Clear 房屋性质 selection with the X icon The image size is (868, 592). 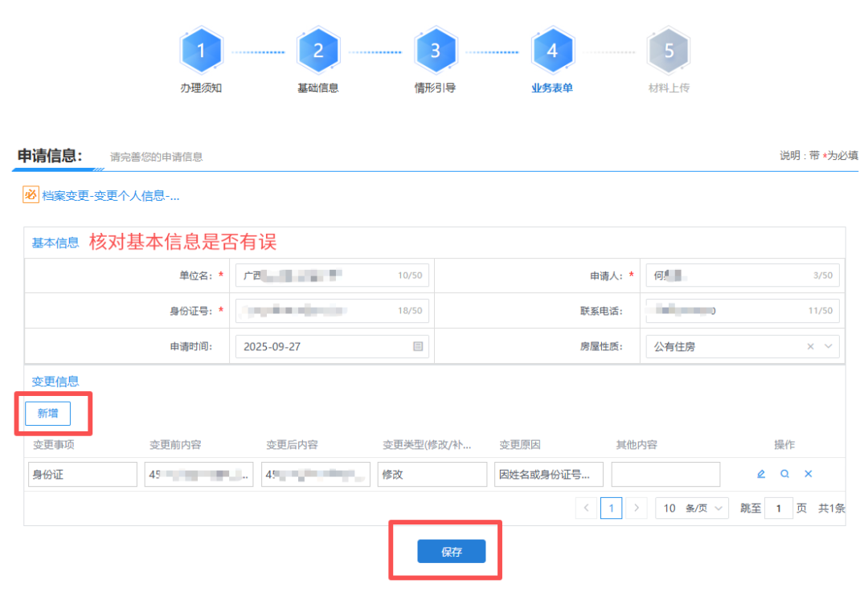point(810,347)
